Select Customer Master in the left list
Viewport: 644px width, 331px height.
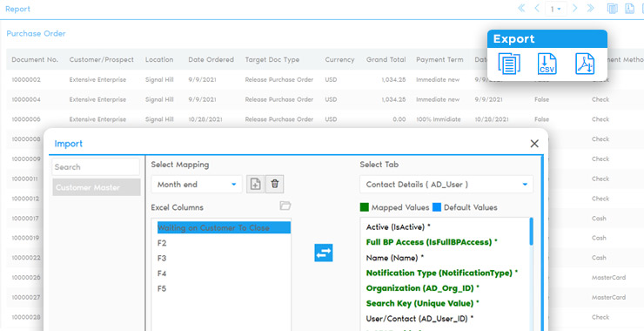(x=97, y=187)
